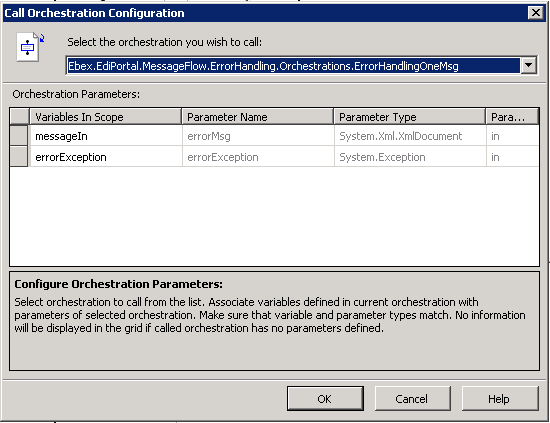Image resolution: width=550 pixels, height=423 pixels.
Task: Click the System.Exception parameter type cell
Action: click(410, 157)
